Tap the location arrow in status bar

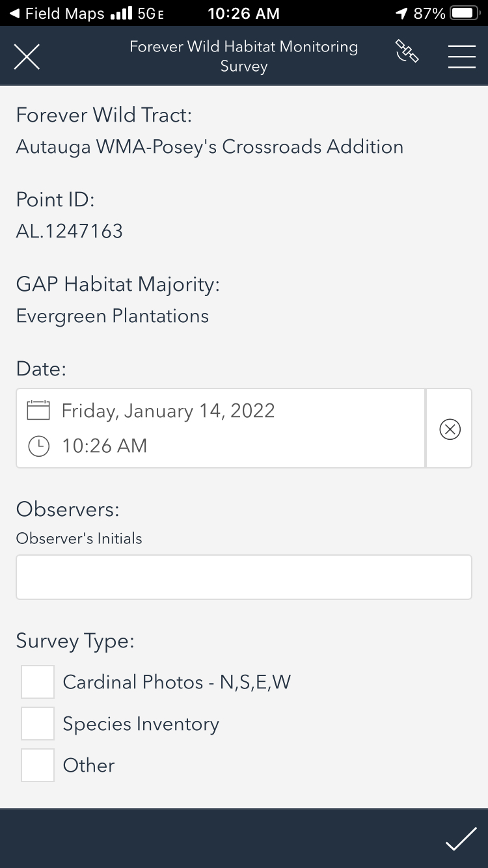(x=401, y=13)
